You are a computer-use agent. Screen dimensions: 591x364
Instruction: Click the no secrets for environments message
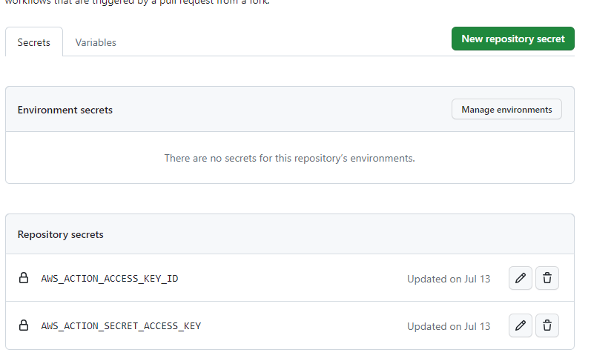(289, 158)
